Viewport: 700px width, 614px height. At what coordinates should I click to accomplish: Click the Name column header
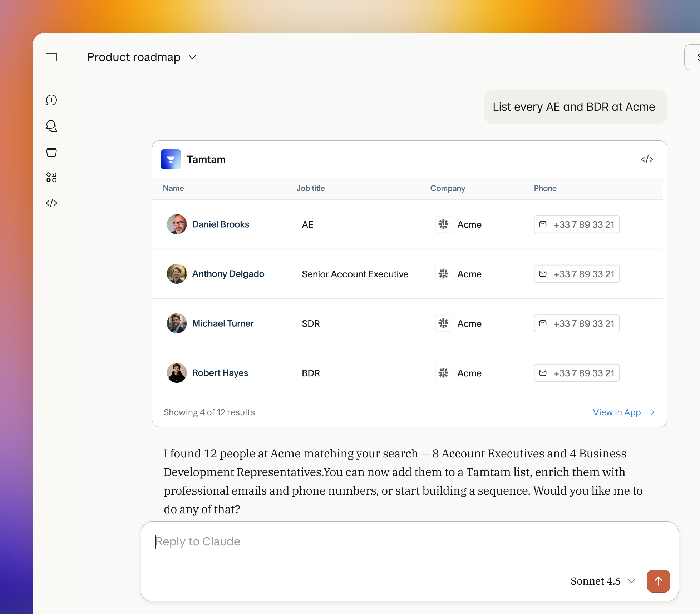click(x=173, y=188)
